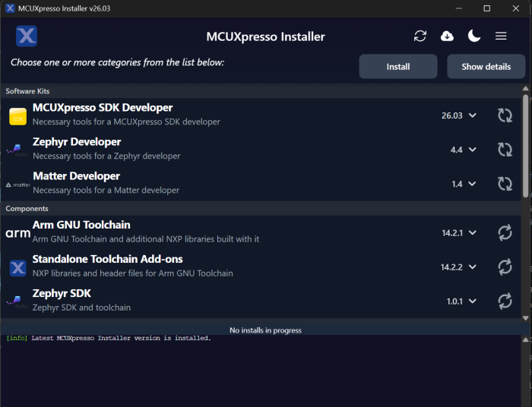Viewport: 532px width, 407px height.
Task: Click the info log message line
Action: click(x=109, y=338)
